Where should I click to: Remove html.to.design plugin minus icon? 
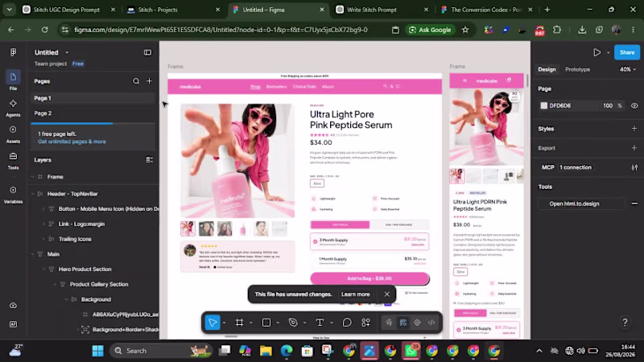coord(634,204)
